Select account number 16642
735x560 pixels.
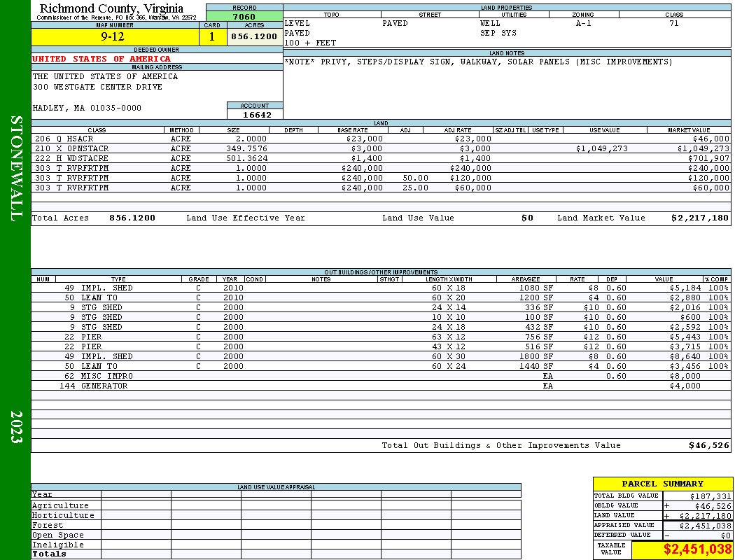tap(257, 114)
